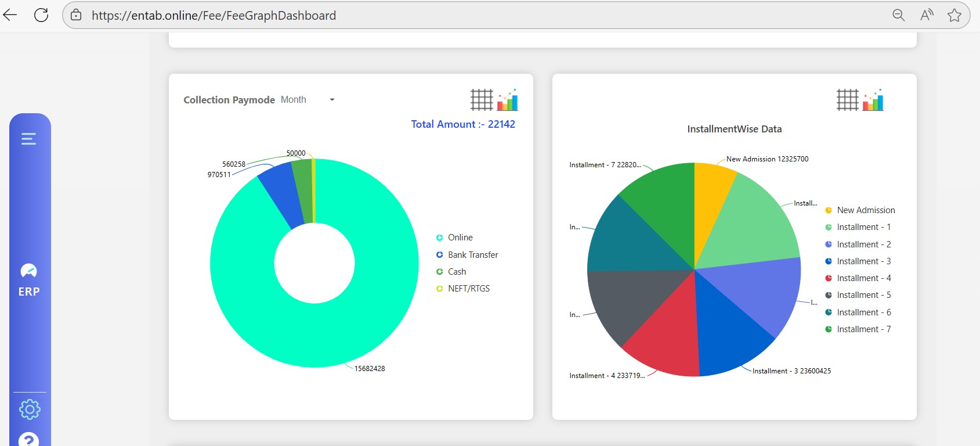Open chart view in Collection Paymode card
Image resolution: width=980 pixels, height=446 pixels.
(507, 100)
